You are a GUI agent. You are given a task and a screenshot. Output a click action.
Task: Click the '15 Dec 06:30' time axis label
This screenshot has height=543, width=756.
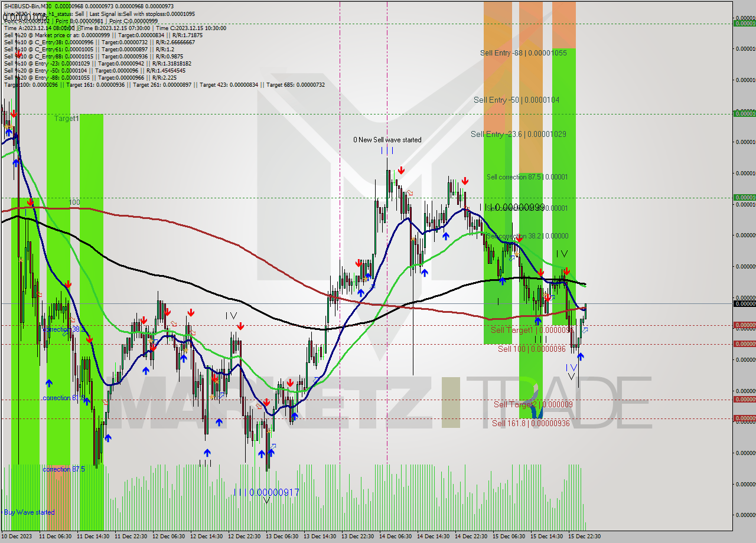click(x=509, y=537)
